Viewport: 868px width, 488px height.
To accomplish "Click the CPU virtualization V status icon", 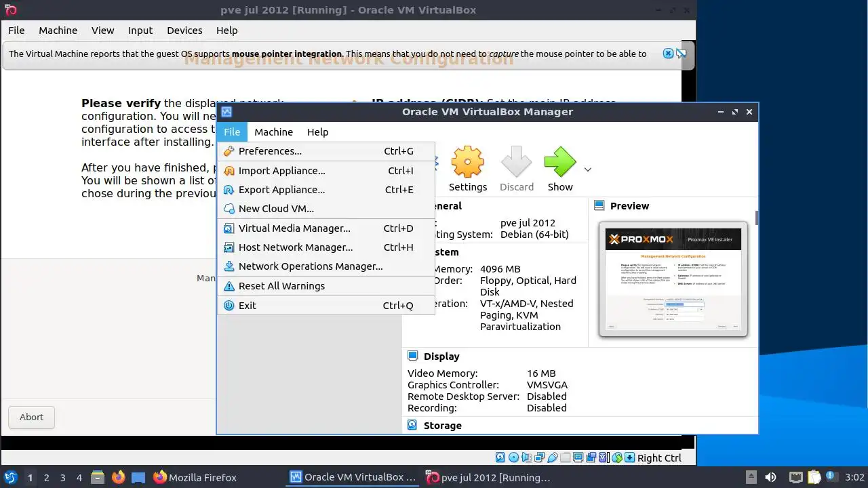I will (x=603, y=457).
